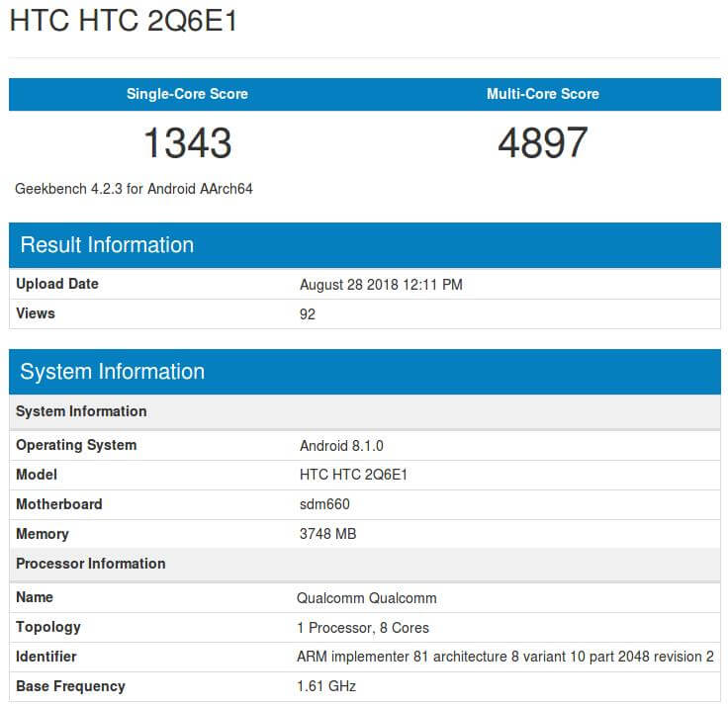
Task: Click the blue 'System Information' section header
Action: click(364, 372)
